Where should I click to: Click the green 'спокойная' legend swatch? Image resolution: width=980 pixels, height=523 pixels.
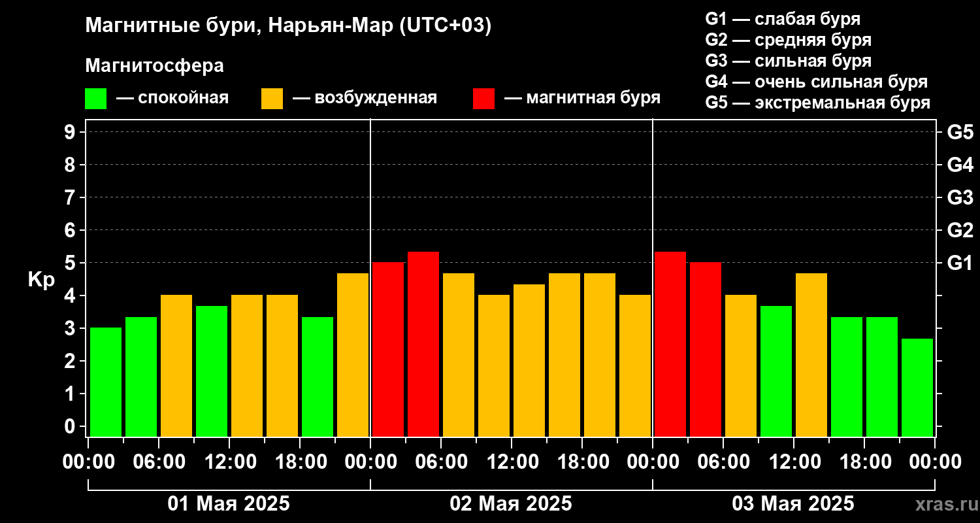click(x=96, y=99)
